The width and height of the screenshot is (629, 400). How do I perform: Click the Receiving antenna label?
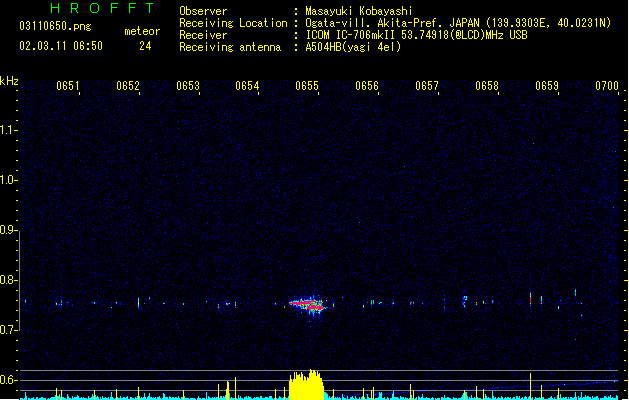click(x=230, y=47)
